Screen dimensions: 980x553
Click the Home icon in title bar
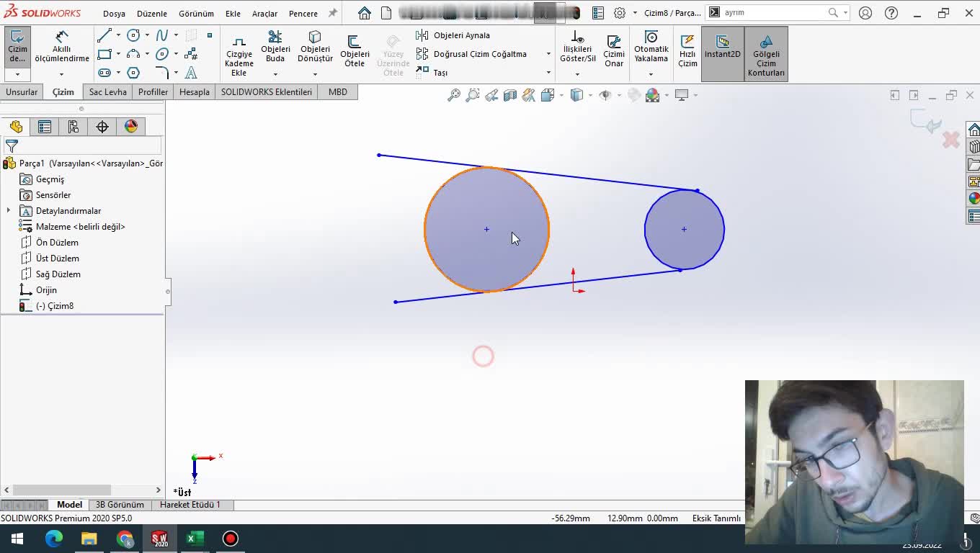point(365,13)
